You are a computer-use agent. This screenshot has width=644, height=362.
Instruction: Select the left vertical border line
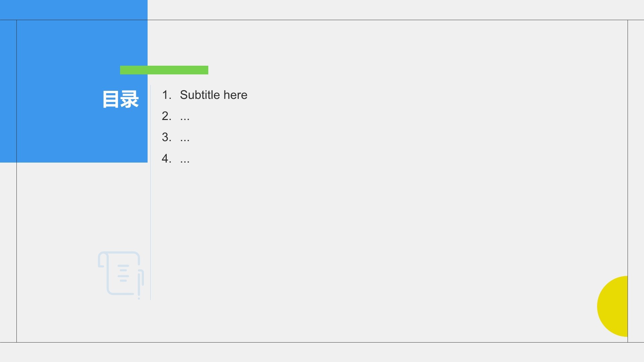pos(16,235)
